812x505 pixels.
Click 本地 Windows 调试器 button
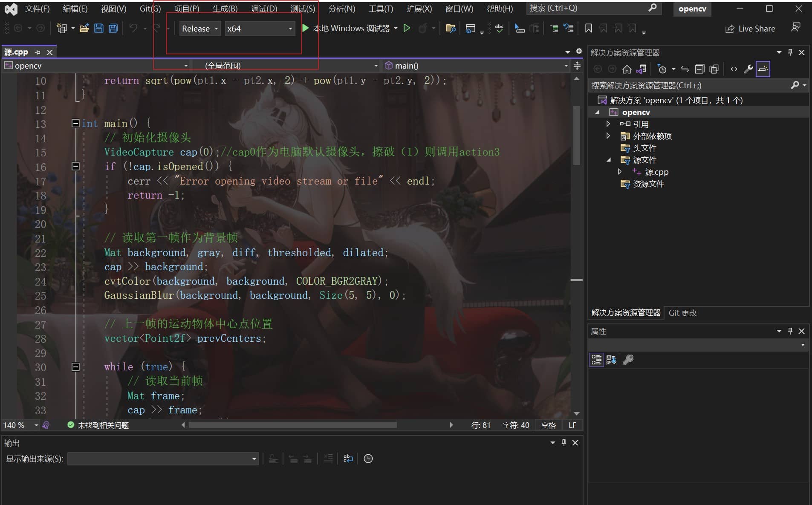(x=351, y=29)
